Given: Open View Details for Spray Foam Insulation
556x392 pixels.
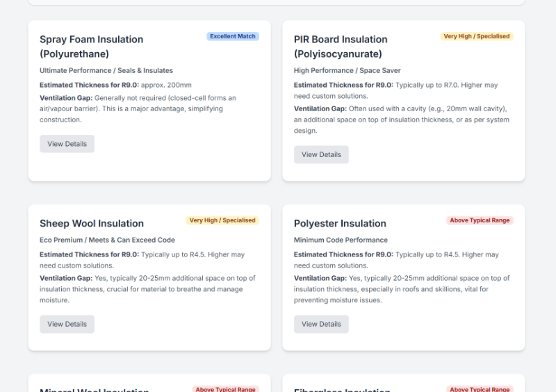Looking at the screenshot, I should [x=67, y=144].
